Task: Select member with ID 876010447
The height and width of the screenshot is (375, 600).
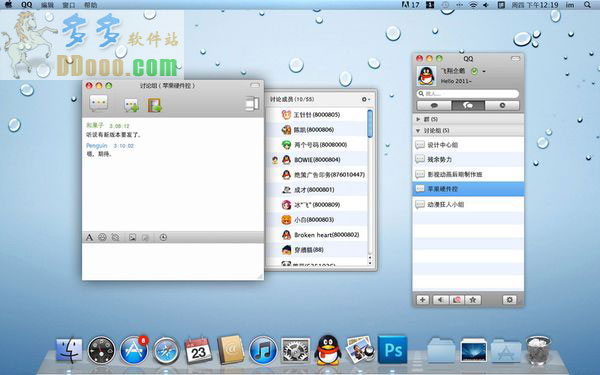Action: 316,174
